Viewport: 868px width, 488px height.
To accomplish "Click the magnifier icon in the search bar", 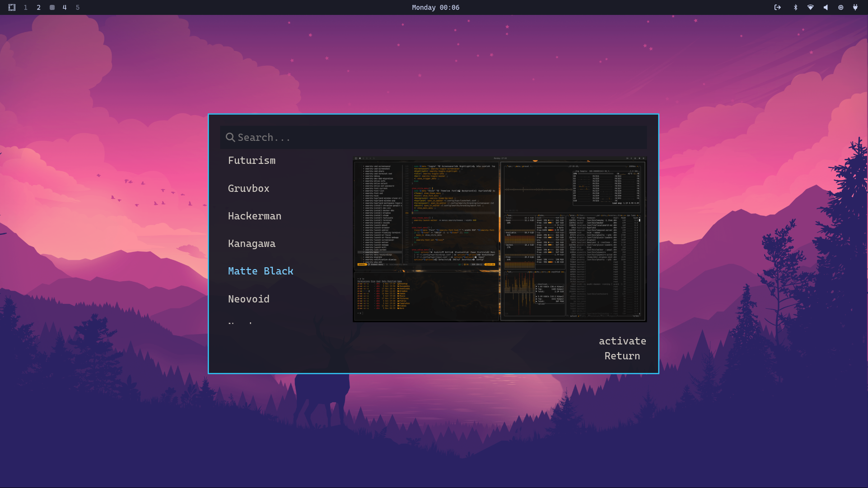I will tap(230, 137).
